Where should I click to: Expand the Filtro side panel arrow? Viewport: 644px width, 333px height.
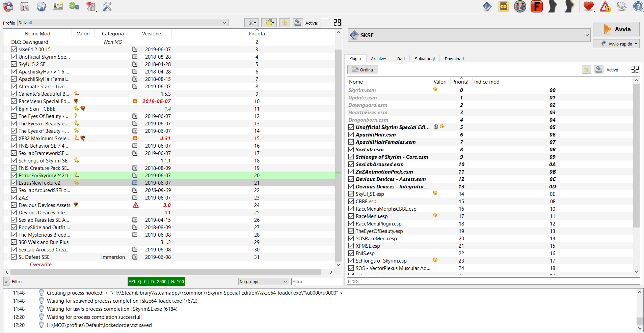pyautogui.click(x=6, y=281)
